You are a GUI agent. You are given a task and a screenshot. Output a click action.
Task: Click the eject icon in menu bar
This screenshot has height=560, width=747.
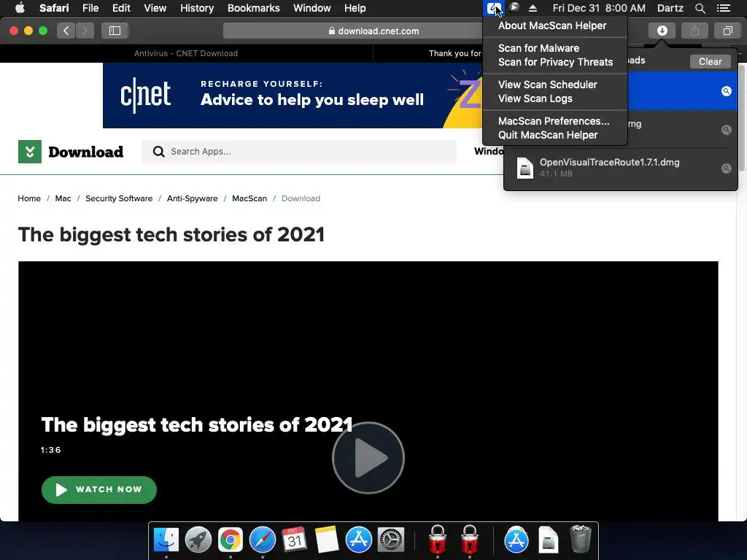tap(533, 8)
